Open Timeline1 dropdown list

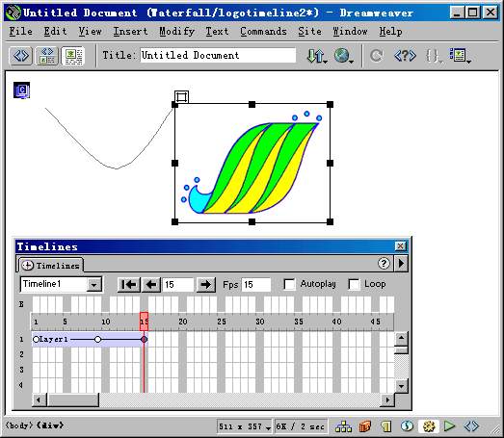pos(94,285)
